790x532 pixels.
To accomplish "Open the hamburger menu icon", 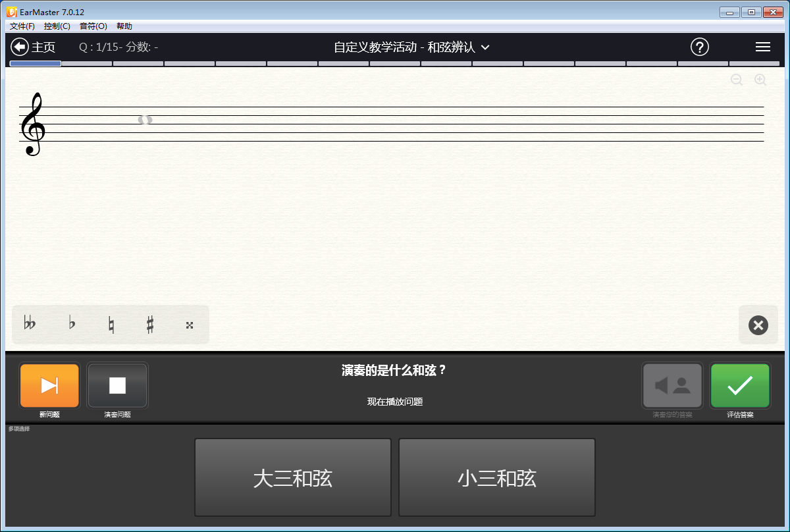I will point(763,47).
